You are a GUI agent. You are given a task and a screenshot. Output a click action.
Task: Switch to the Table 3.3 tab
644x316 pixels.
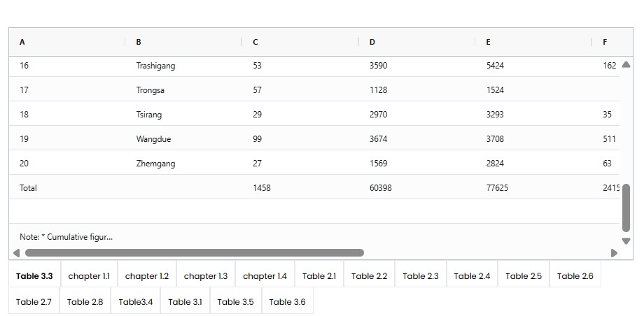(34, 276)
